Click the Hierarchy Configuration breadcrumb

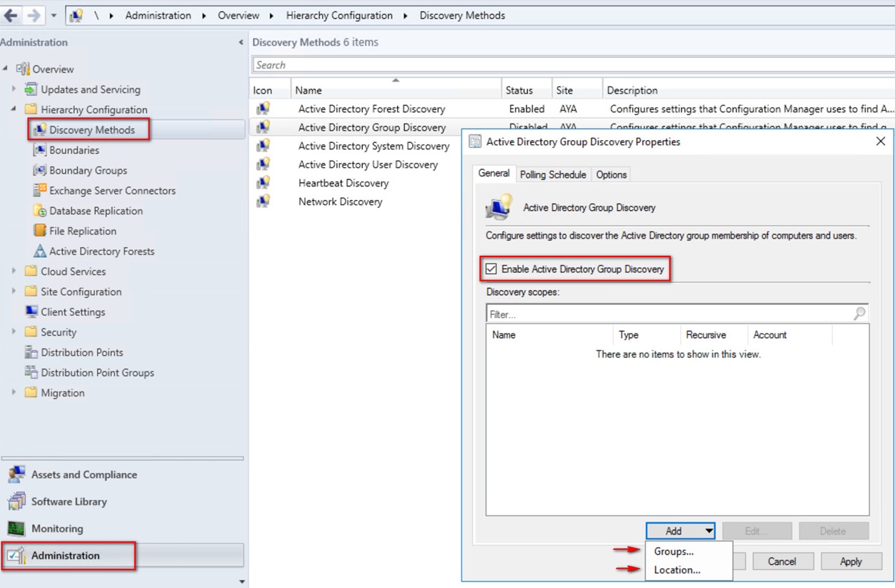pos(339,16)
